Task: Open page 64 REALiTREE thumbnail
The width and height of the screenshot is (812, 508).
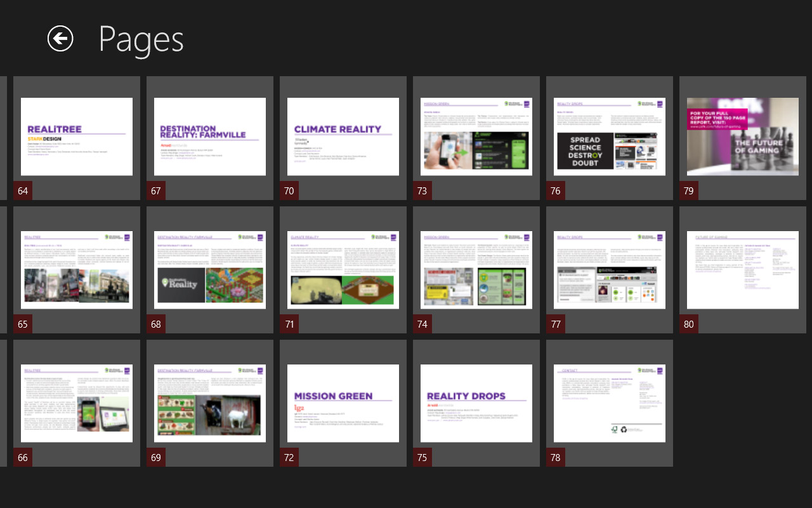Action: [x=77, y=137]
